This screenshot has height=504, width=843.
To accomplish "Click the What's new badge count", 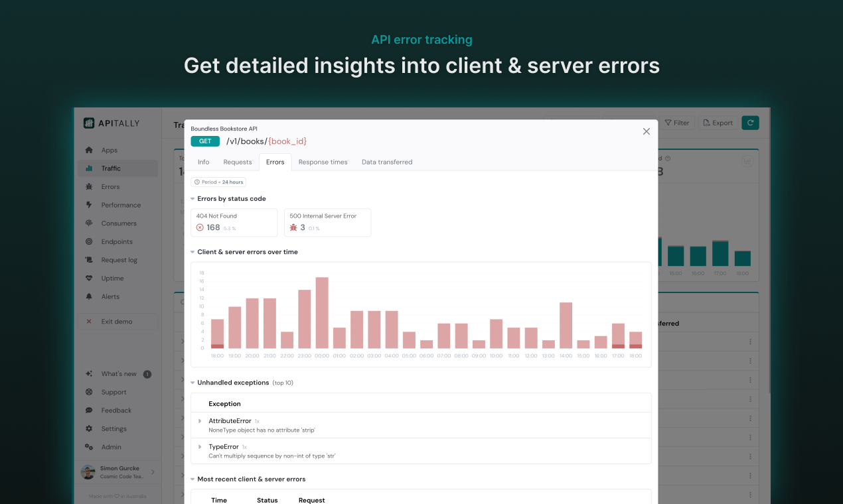I will (147, 374).
